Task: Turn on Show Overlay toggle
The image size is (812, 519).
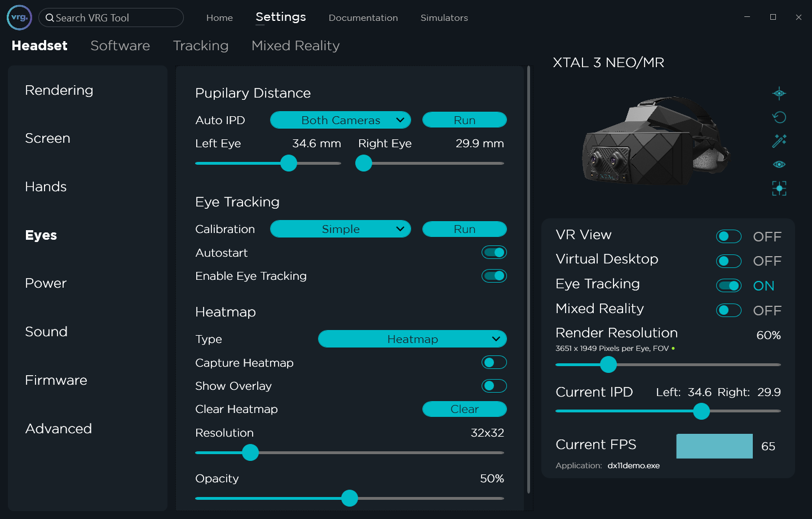Action: click(x=494, y=386)
